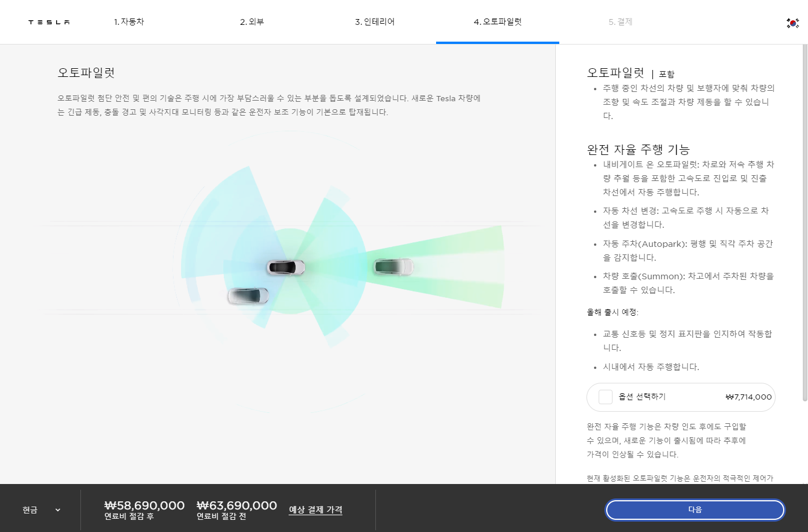Viewport: 808px width, 532px height.
Task: Click the 내비게이트 온 오토파일럿 bullet
Action: point(688,178)
